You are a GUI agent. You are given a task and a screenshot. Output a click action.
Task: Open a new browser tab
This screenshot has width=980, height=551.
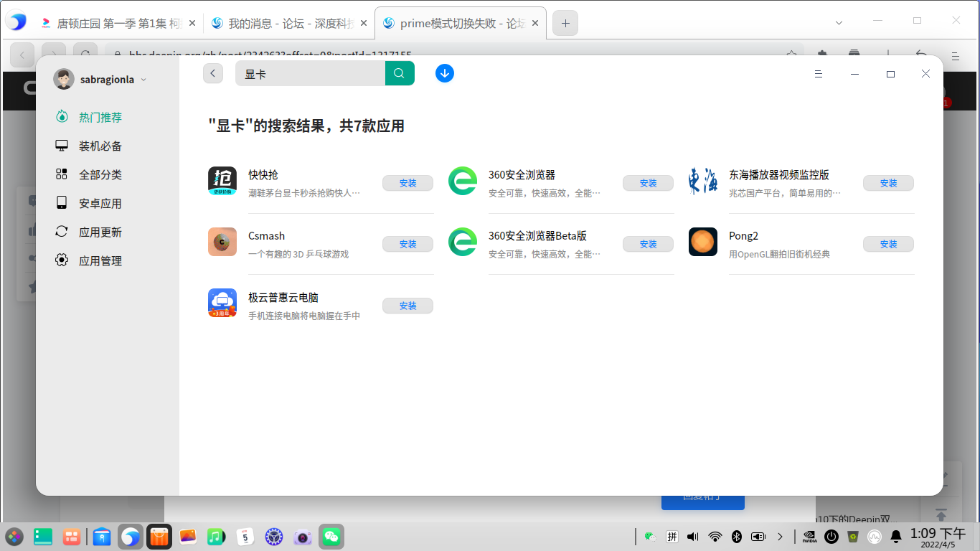pyautogui.click(x=565, y=23)
